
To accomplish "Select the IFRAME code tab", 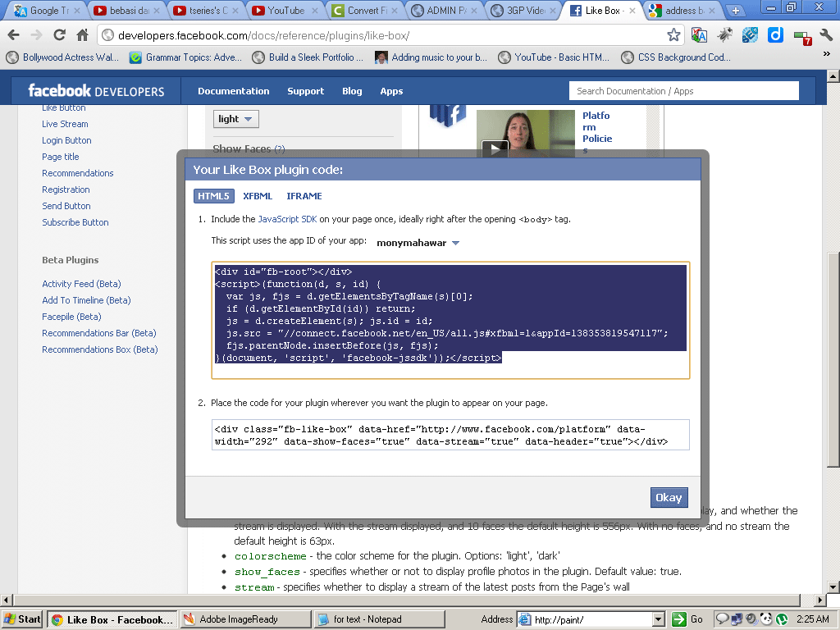I will pos(304,196).
